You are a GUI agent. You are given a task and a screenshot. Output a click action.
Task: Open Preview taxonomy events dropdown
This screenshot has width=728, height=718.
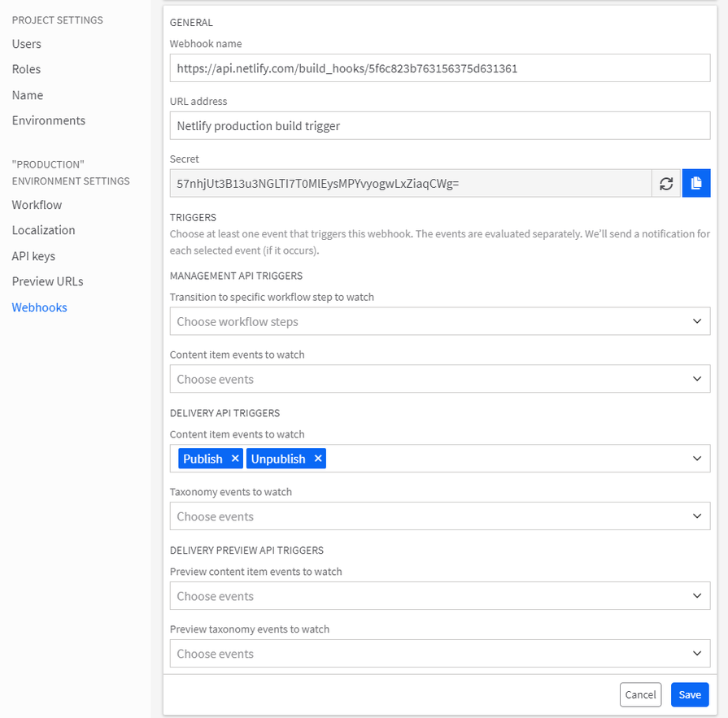(x=439, y=654)
